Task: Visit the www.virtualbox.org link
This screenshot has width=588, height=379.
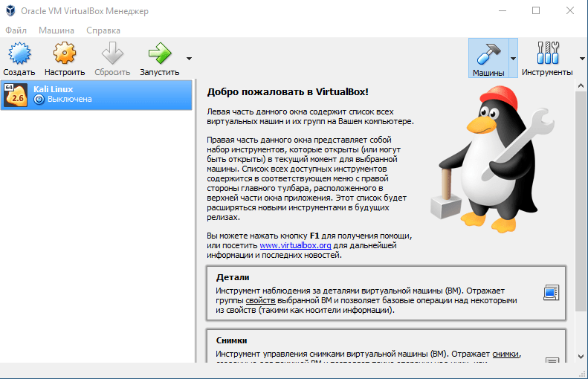Action: pyautogui.click(x=295, y=245)
